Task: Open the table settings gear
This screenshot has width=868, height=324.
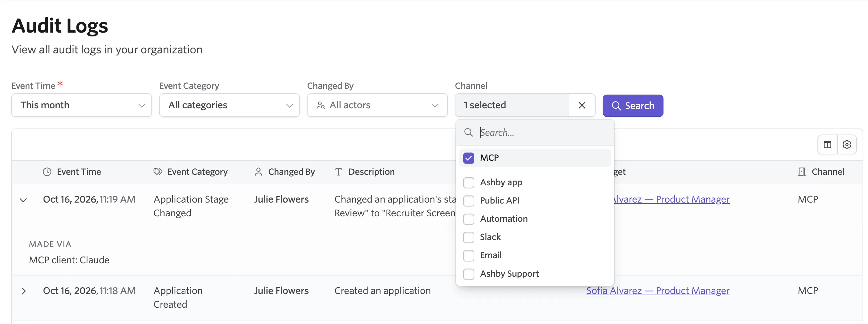Action: point(847,145)
